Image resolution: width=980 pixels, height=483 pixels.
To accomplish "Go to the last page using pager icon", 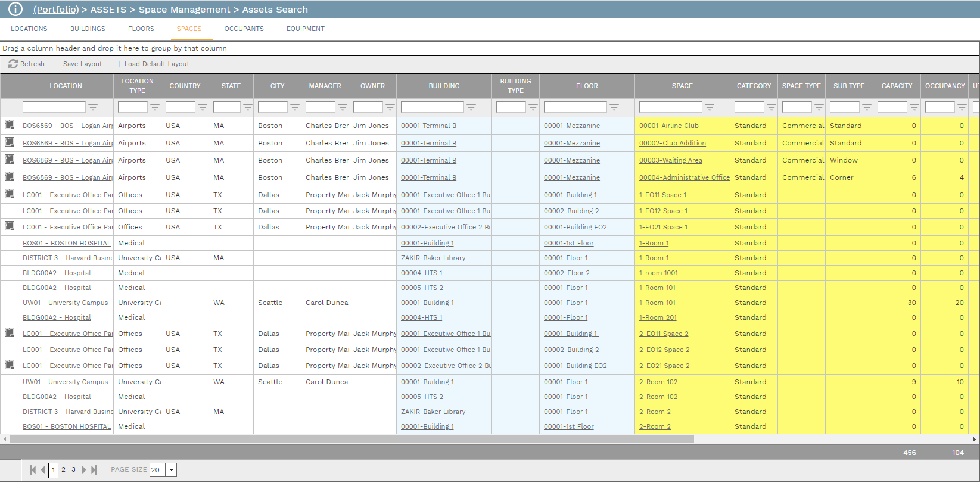I will pos(94,470).
